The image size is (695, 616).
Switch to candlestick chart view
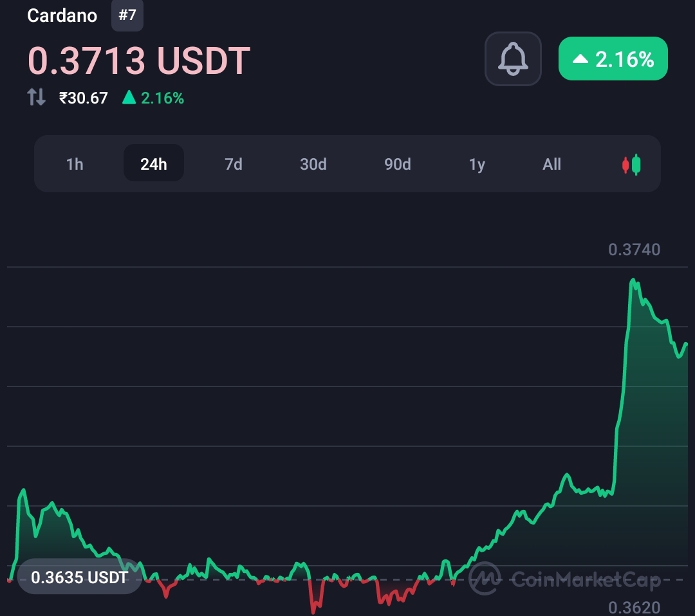[x=631, y=165]
